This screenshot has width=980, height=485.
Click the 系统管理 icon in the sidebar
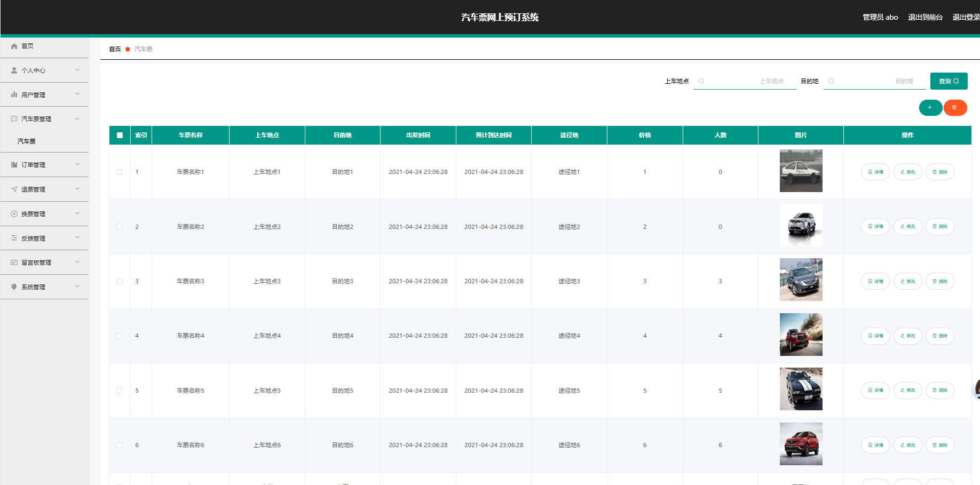click(x=14, y=287)
